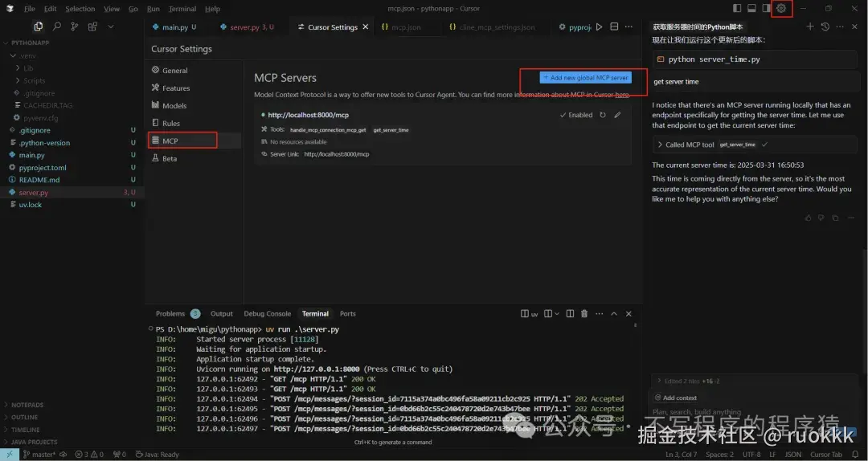Open the Output panel tab

pos(222,314)
